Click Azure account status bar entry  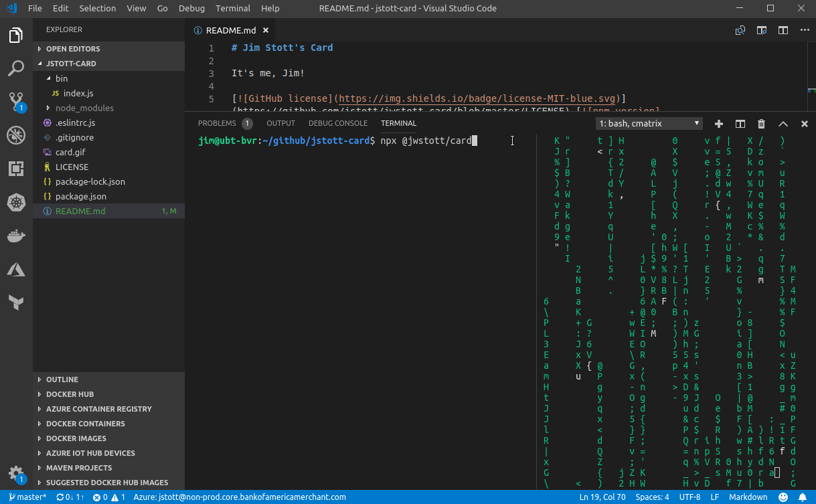[240, 497]
